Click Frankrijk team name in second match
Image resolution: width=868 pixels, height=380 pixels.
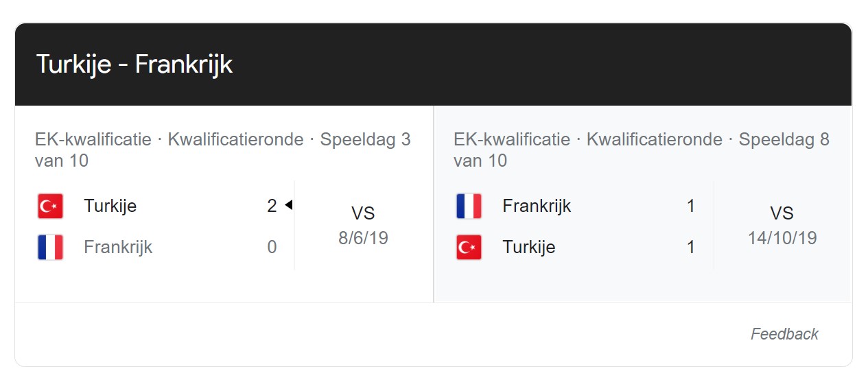(537, 206)
